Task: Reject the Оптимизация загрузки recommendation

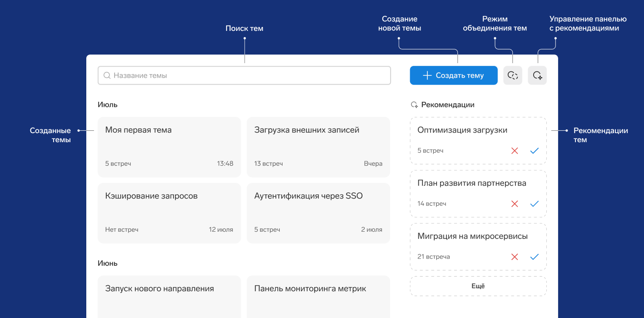Action: coord(515,151)
